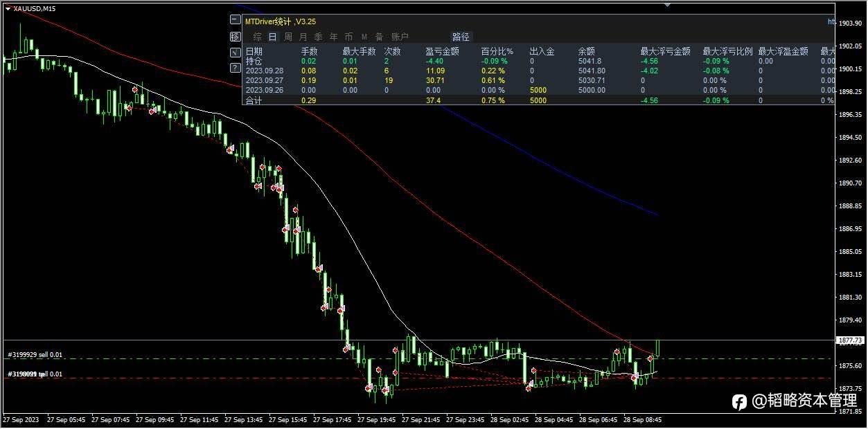Click the #3199929 sell 0.01 order label

(x=35, y=355)
